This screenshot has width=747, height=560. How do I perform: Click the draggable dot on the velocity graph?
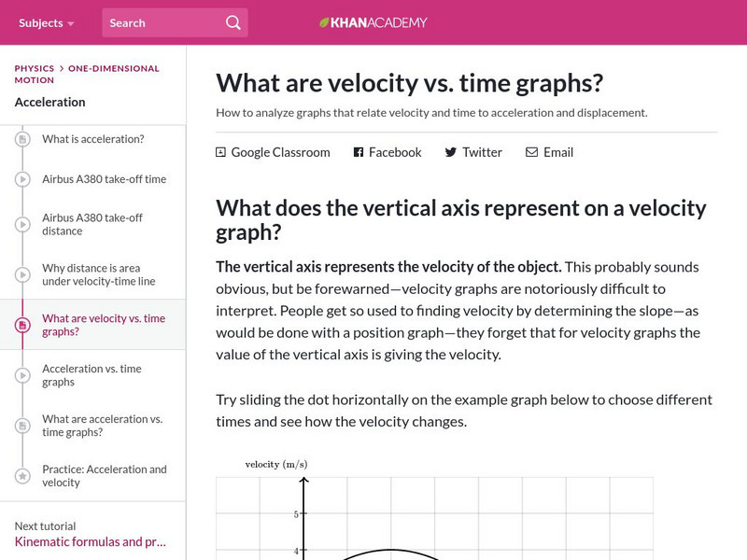pos(392,554)
